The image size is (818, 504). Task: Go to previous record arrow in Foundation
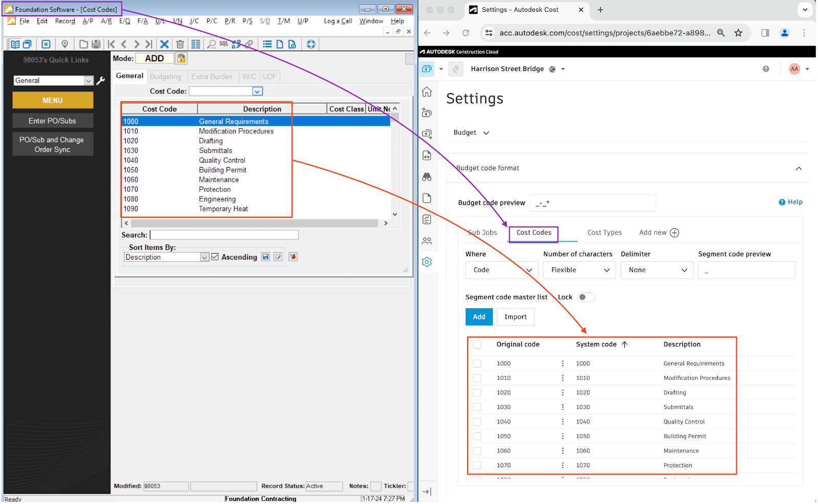pyautogui.click(x=124, y=44)
